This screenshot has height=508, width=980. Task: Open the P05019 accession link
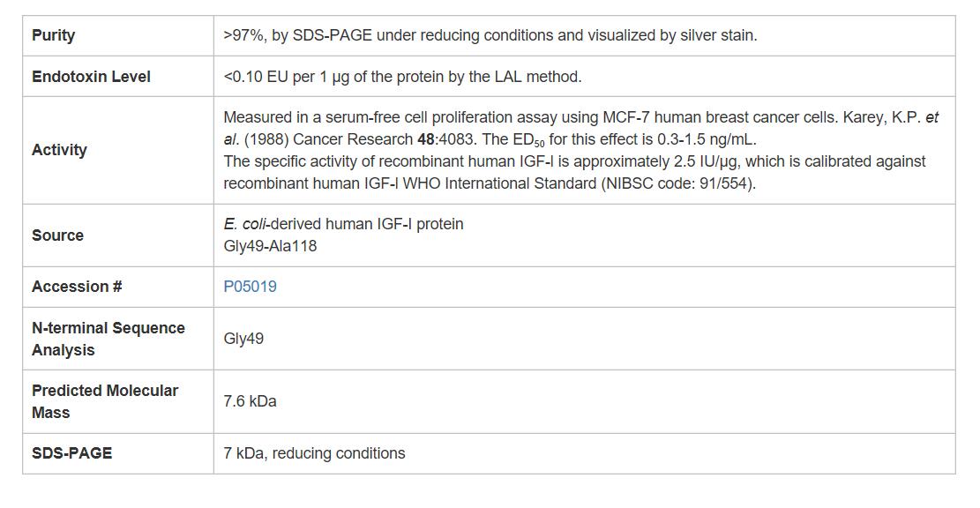250,287
